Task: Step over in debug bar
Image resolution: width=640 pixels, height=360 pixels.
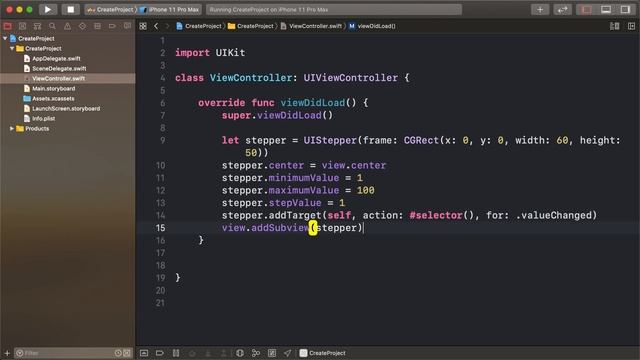Action: [x=192, y=353]
